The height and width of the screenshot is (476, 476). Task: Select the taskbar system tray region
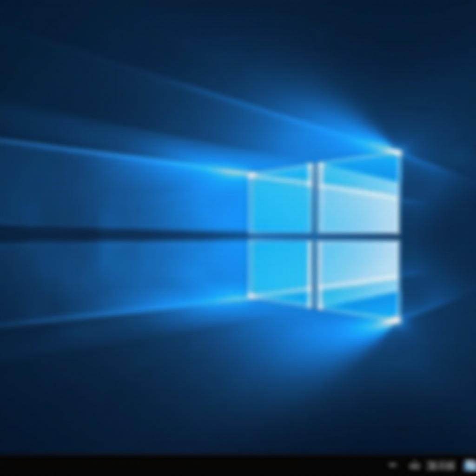pos(428,465)
